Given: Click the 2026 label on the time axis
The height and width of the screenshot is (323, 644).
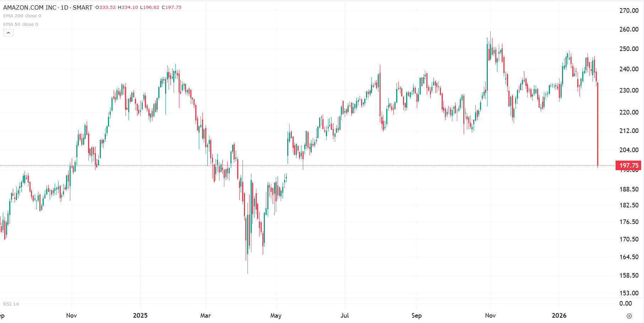Looking at the screenshot, I should (x=559, y=316).
